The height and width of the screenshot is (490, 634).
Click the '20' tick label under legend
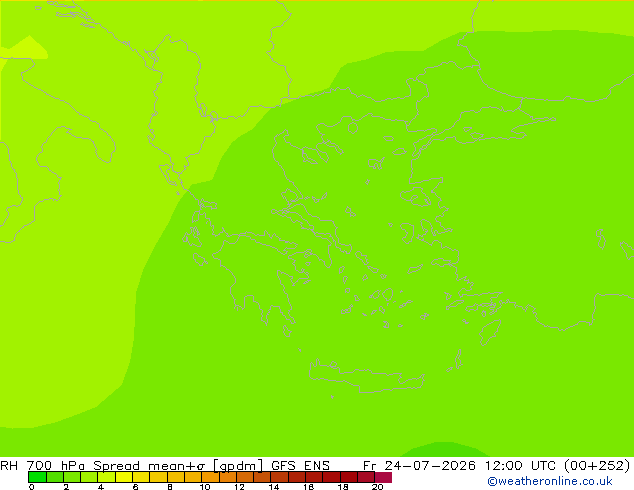coord(377,487)
